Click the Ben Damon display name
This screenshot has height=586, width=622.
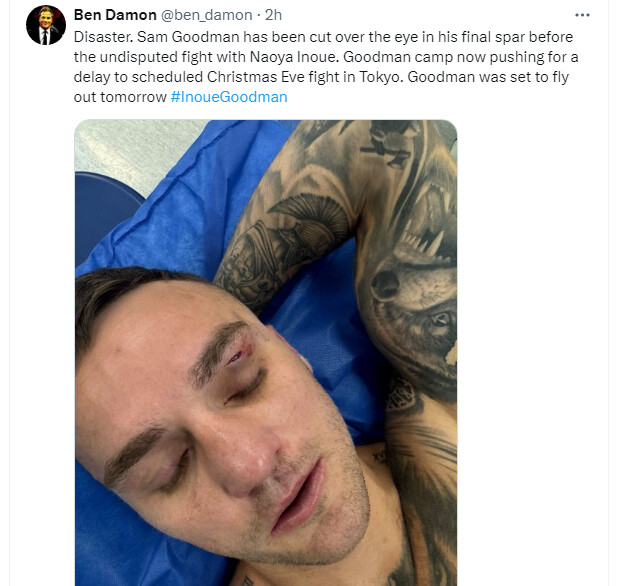tap(115, 15)
